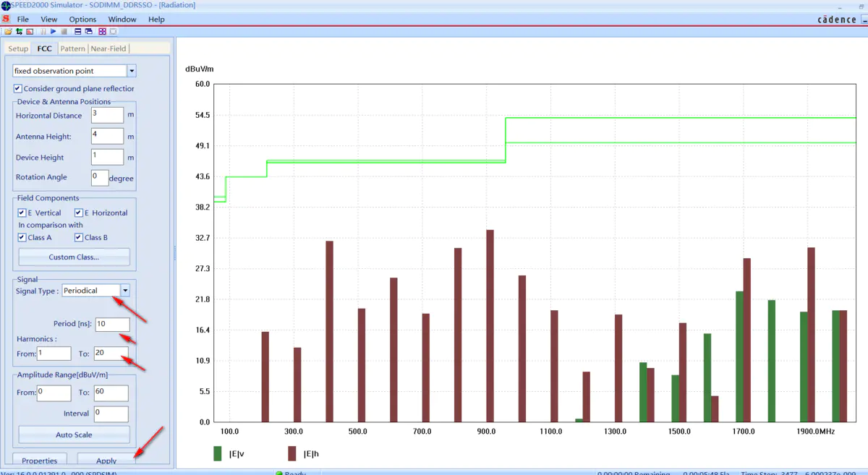Click the tallest brown bar near 900 MHz
Screen dimensions: 868x475
click(490, 326)
